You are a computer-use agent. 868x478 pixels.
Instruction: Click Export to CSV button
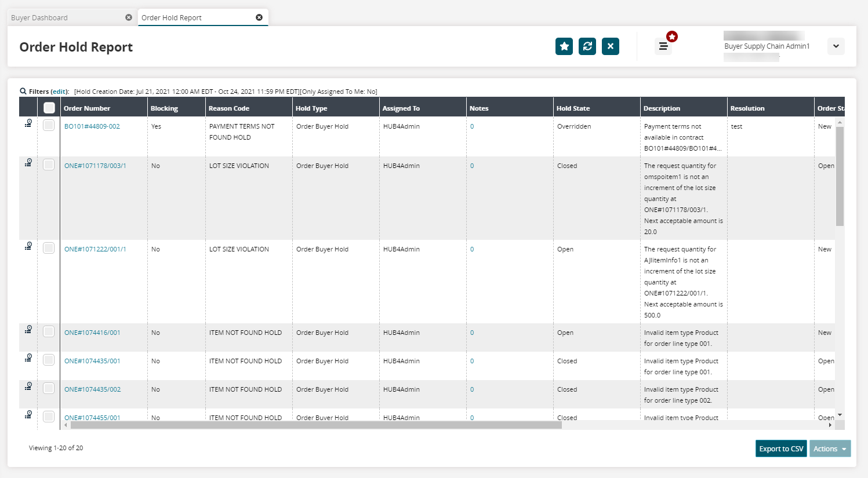(781, 449)
